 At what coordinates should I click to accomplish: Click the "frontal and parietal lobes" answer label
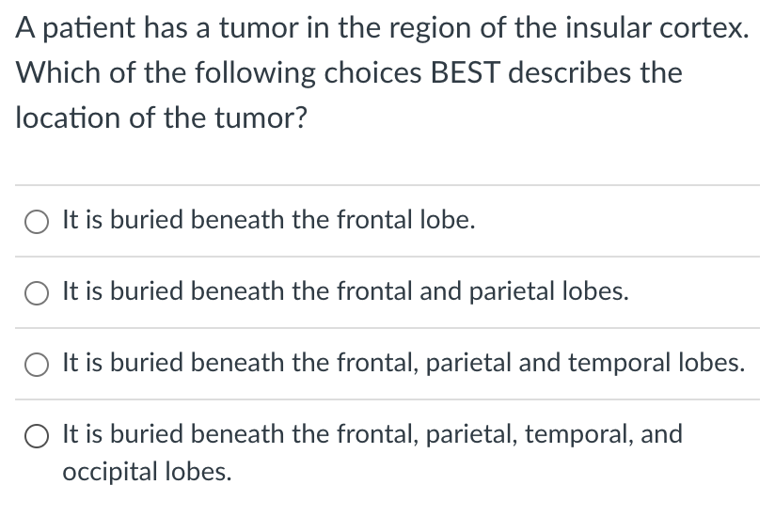pyautogui.click(x=345, y=292)
